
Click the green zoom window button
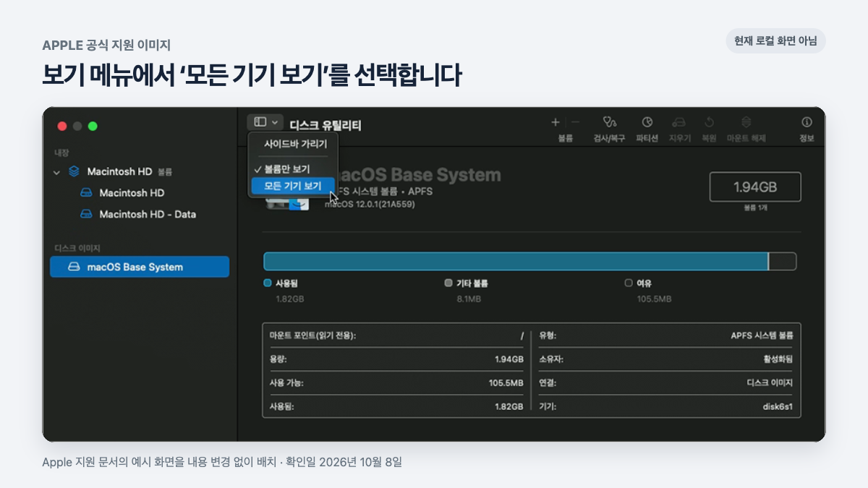93,126
